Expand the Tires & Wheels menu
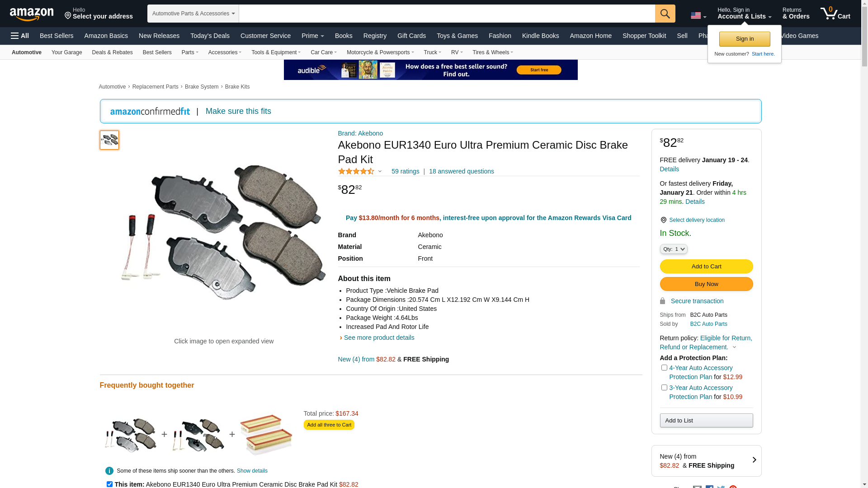Screen dimensions: 868x488 [493, 52]
